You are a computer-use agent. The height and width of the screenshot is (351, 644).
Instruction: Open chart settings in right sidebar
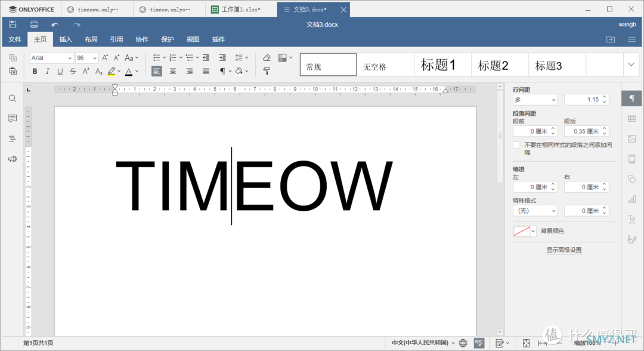[x=631, y=199]
